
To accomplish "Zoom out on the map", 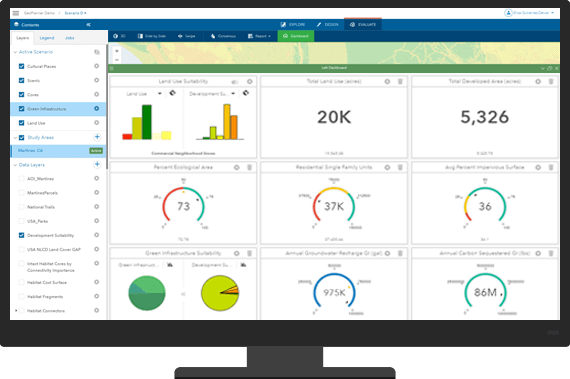I will pos(117,60).
